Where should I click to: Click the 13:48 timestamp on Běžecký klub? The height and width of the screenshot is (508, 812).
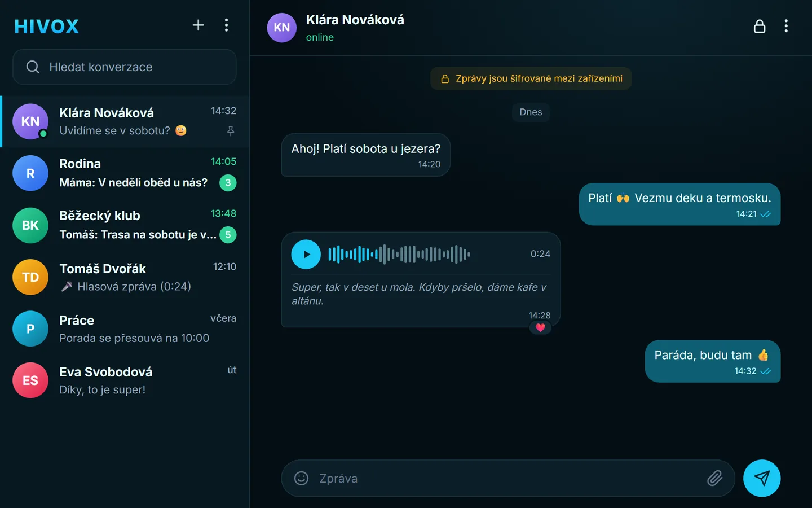(223, 213)
